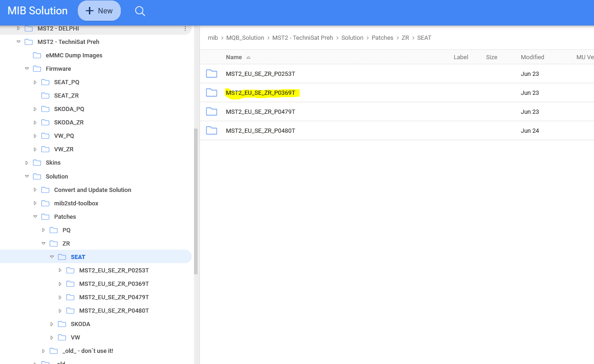The width and height of the screenshot is (594, 364).
Task: Go to mib in breadcrumb
Action: [x=213, y=38]
